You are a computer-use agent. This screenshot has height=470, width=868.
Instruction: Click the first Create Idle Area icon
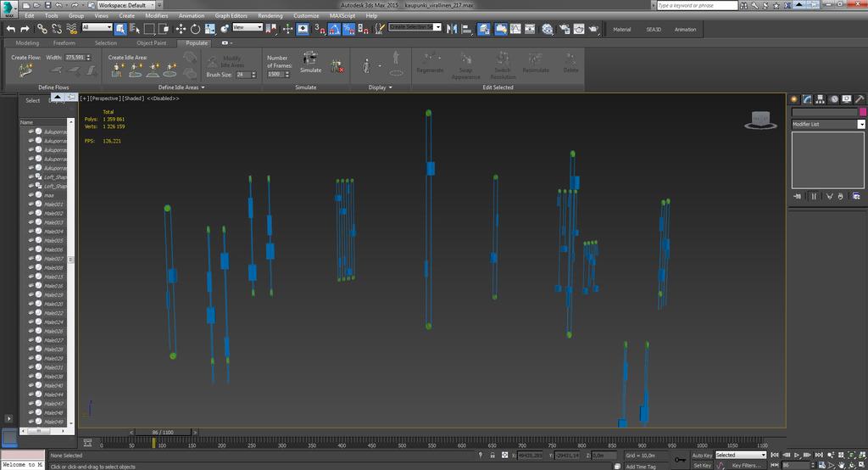117,70
